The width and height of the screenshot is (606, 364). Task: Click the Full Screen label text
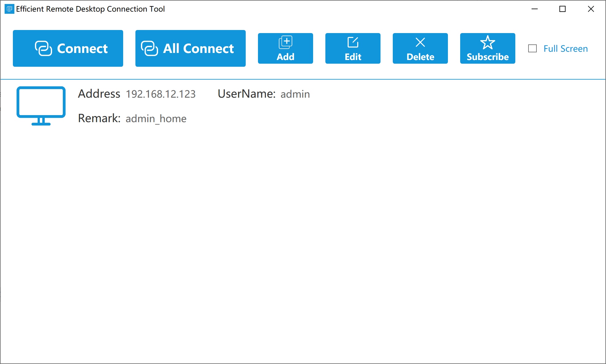(566, 48)
